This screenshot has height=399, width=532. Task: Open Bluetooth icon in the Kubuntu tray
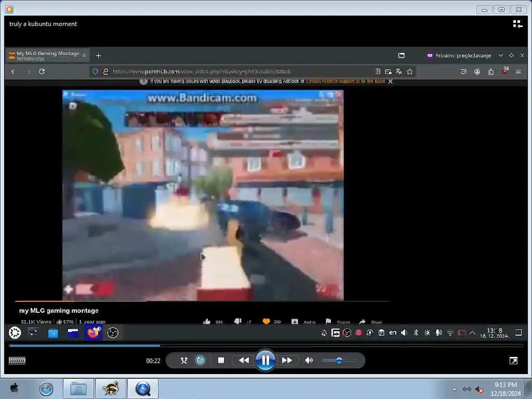(x=416, y=332)
